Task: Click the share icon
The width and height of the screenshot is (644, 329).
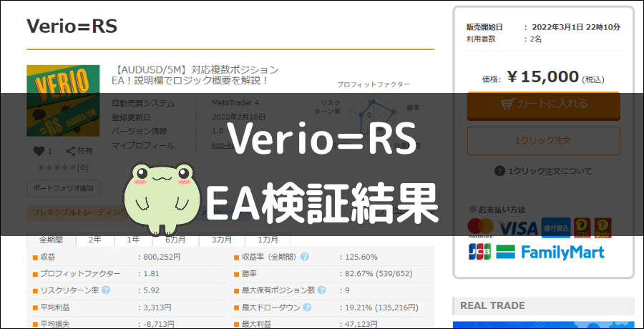Action: pyautogui.click(x=72, y=151)
